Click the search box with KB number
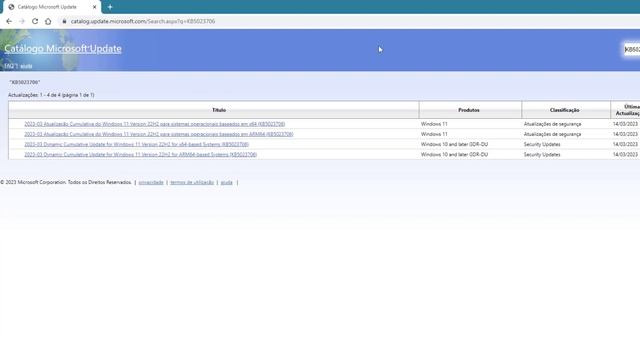 tap(631, 49)
